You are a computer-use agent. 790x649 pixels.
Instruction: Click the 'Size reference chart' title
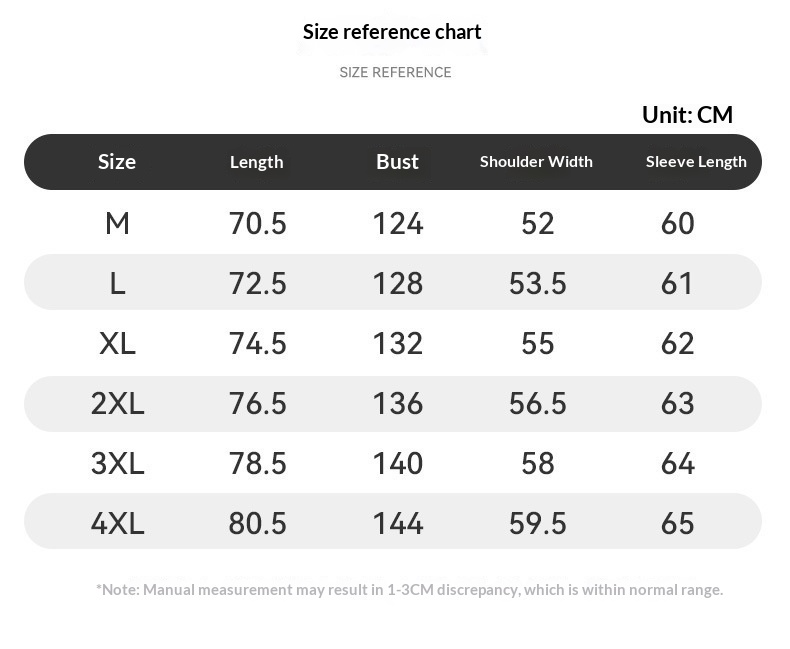[x=392, y=32]
